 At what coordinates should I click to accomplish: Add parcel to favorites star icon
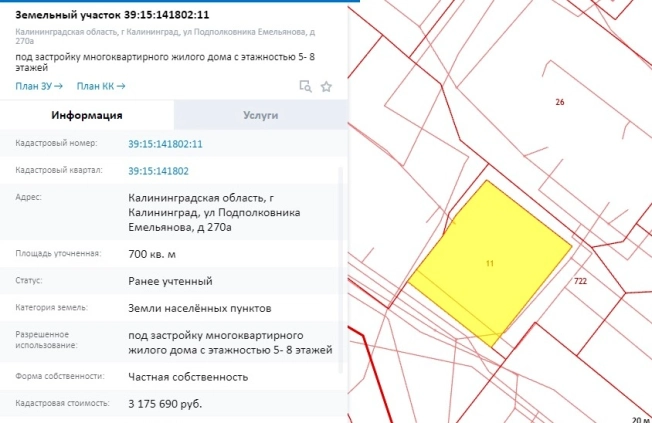click(x=326, y=87)
